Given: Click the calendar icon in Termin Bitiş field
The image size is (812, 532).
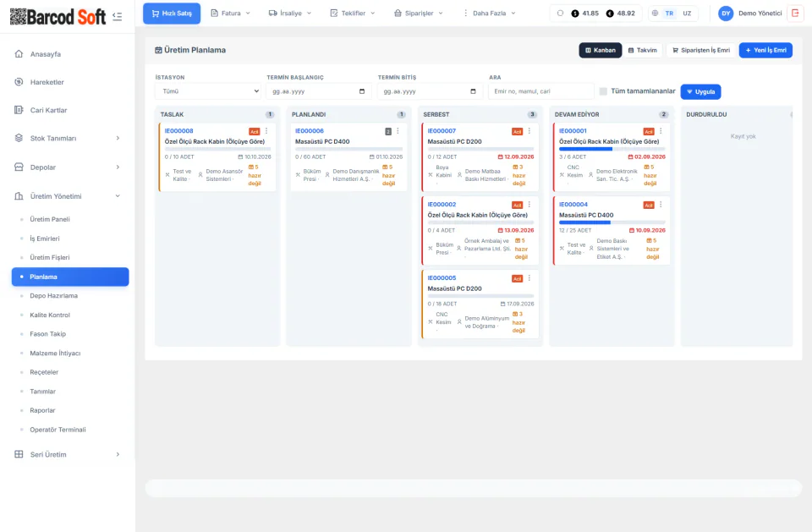Looking at the screenshot, I should pos(473,91).
